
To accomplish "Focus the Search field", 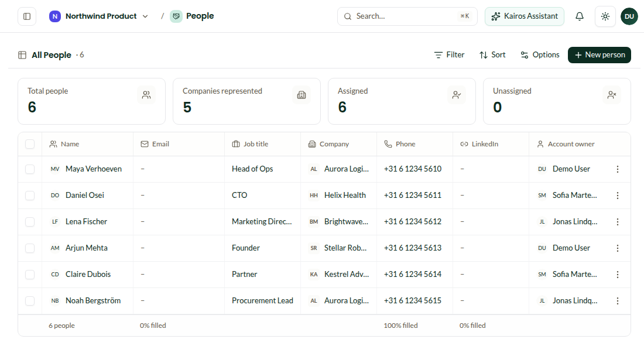I will pyautogui.click(x=407, y=16).
